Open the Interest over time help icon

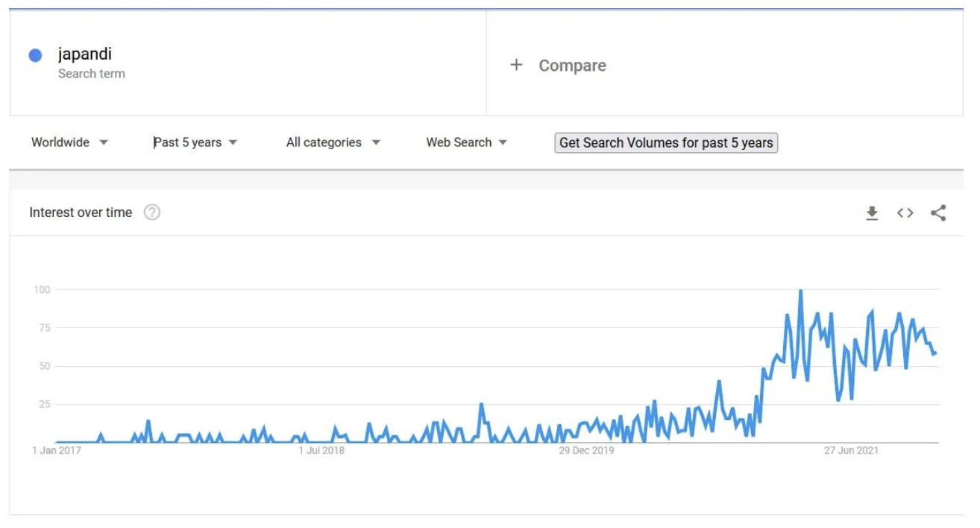coord(152,213)
